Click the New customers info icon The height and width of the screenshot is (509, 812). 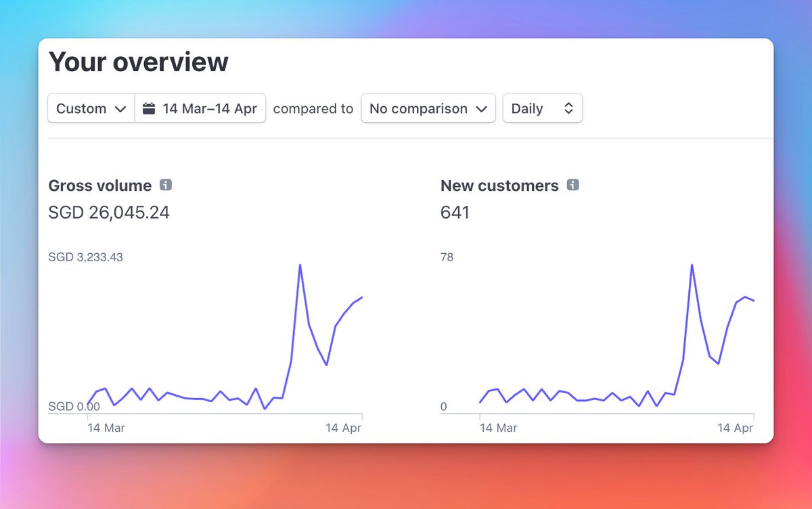coord(572,185)
